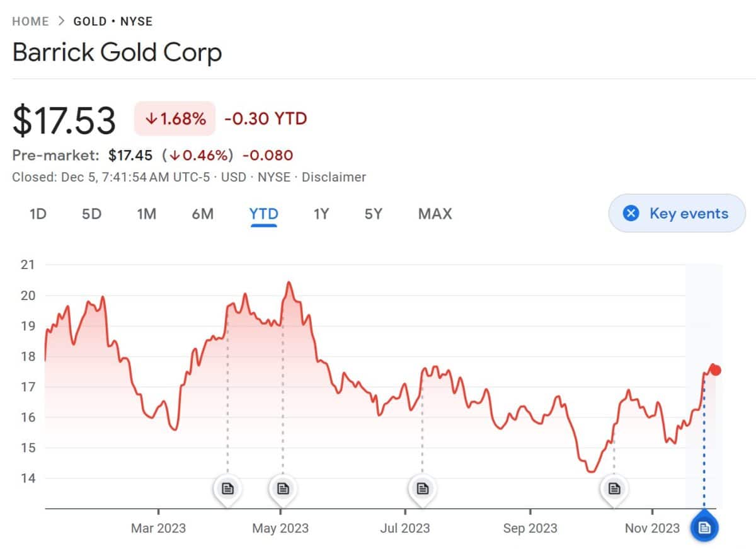Open the key event icon near October 2023
Viewport: 756px width, 549px height.
click(614, 487)
